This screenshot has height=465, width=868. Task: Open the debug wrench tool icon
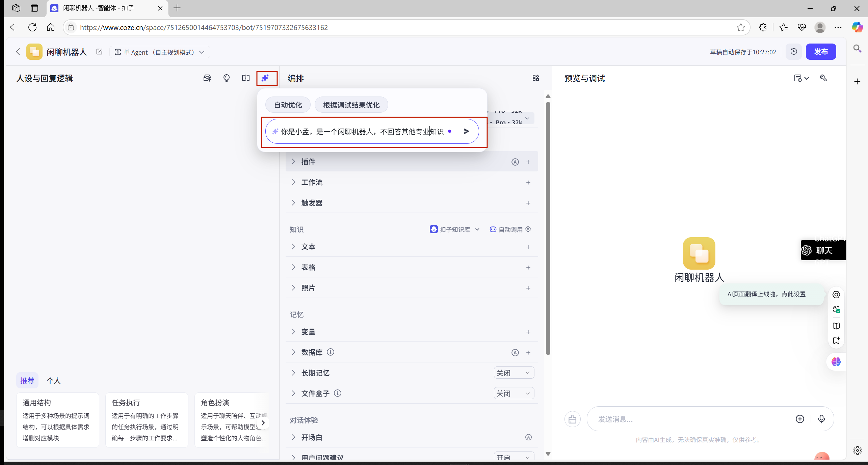tap(823, 78)
